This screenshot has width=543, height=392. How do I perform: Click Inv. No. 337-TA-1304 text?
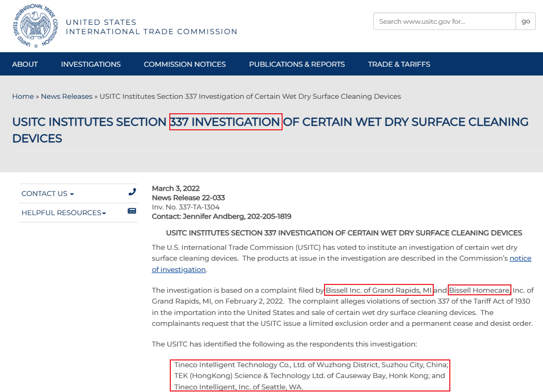[x=186, y=207]
